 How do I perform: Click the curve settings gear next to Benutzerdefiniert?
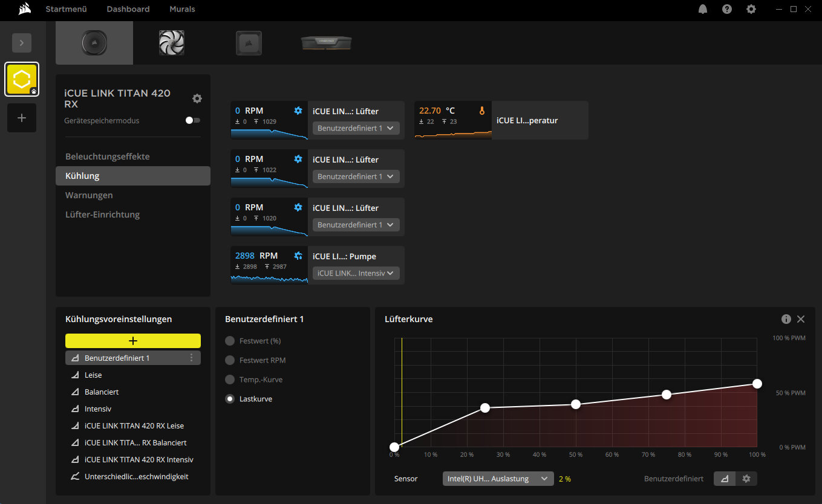[746, 479]
